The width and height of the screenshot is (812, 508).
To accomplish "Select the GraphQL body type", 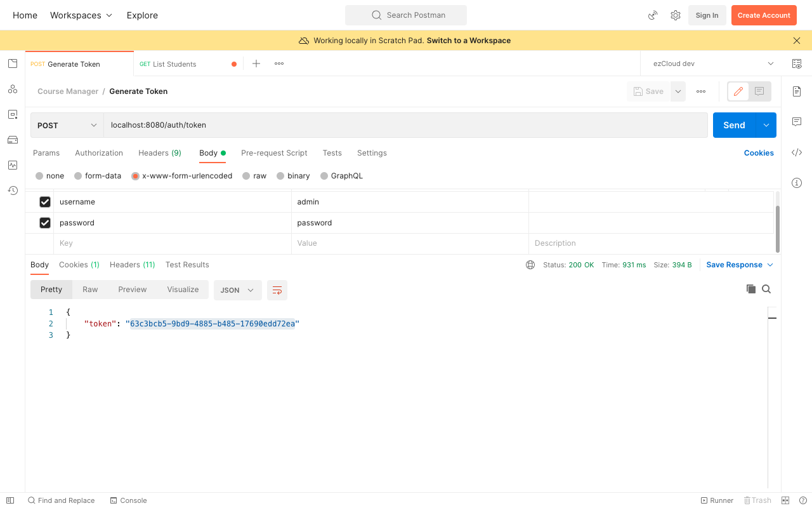I will pos(324,176).
